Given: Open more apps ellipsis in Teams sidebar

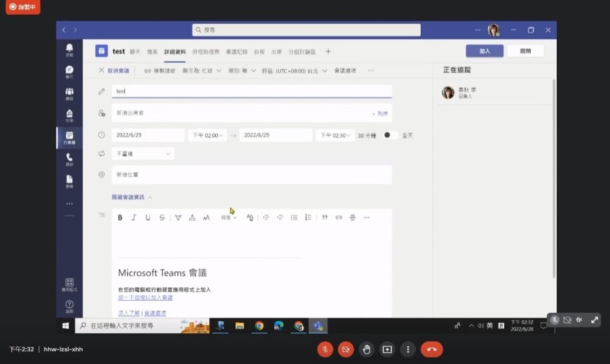Looking at the screenshot, I should coord(69,203).
